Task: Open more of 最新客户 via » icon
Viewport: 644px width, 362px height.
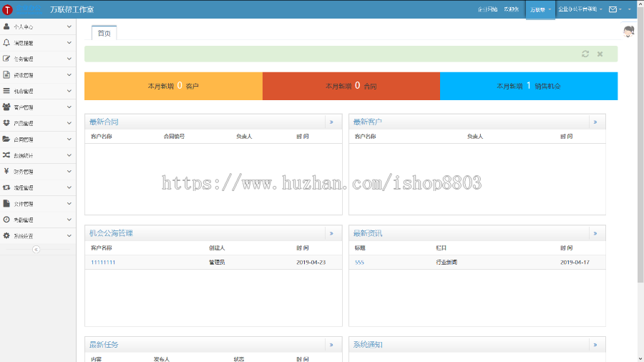Action: [595, 122]
